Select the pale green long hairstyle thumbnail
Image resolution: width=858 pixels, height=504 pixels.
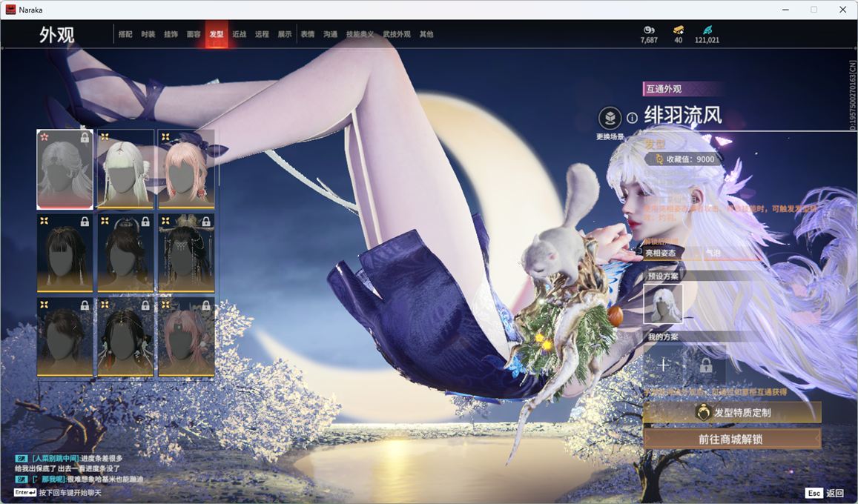(125, 169)
